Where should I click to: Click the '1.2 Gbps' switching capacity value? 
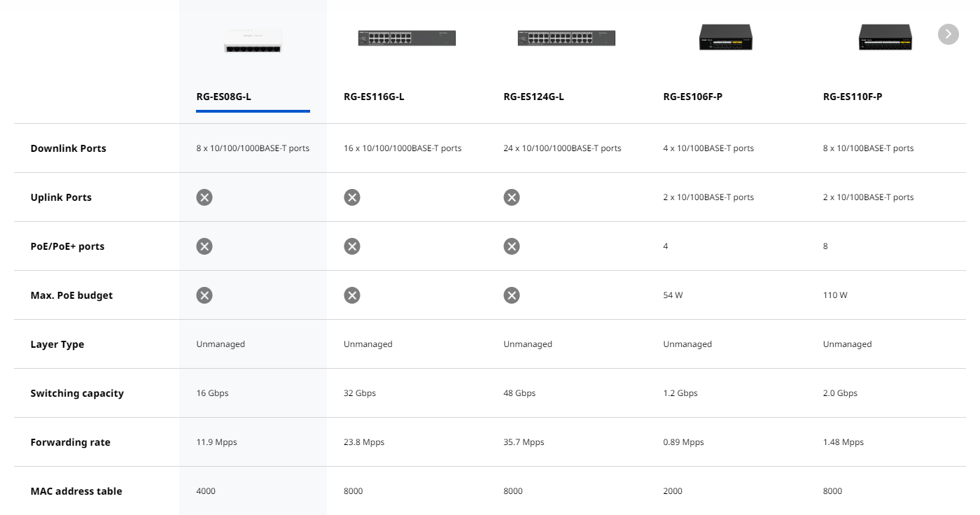[680, 393]
